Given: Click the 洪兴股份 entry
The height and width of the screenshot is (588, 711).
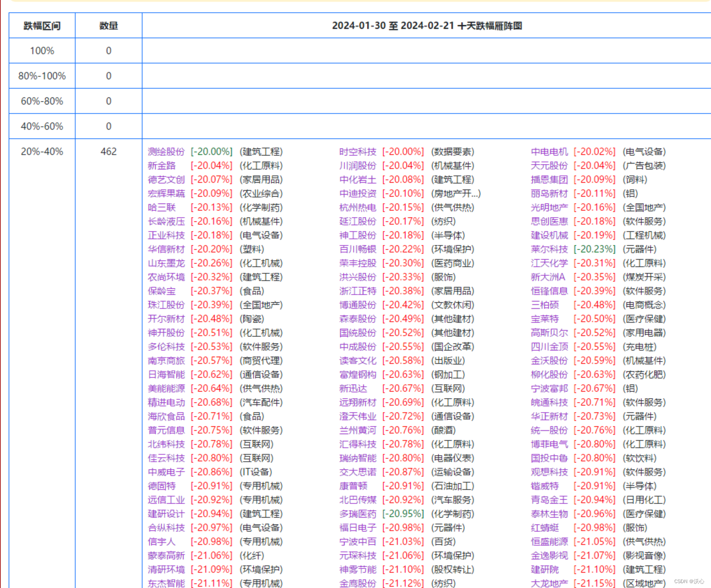Looking at the screenshot, I should (358, 277).
